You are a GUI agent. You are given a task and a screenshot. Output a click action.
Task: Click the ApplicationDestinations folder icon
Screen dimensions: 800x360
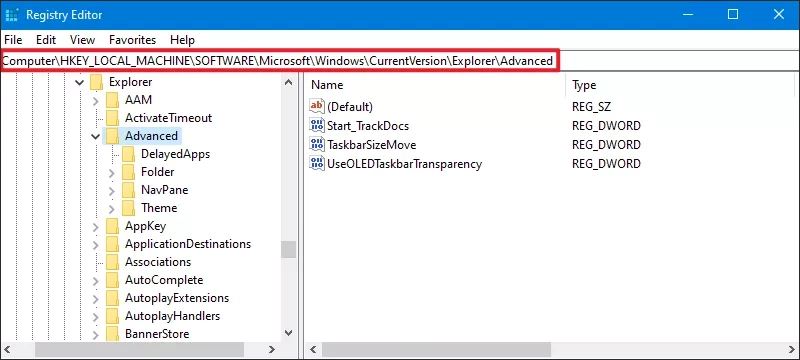coord(112,244)
